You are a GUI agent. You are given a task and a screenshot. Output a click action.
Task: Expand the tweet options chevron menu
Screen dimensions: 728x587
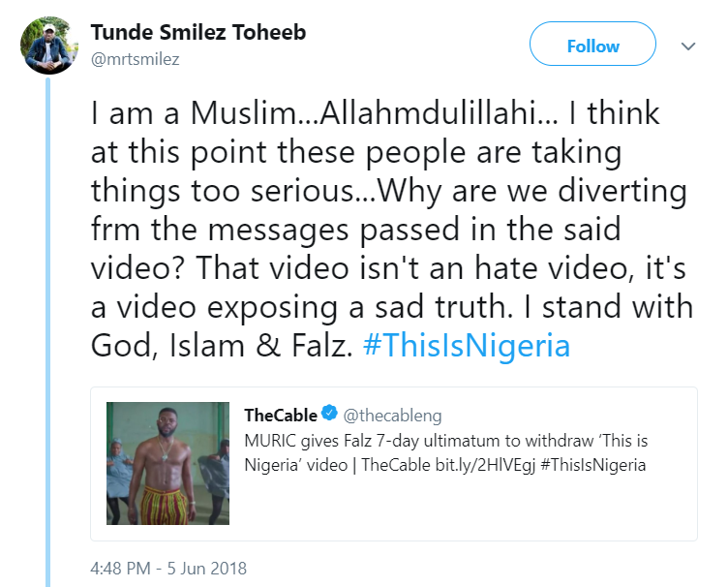(x=688, y=46)
